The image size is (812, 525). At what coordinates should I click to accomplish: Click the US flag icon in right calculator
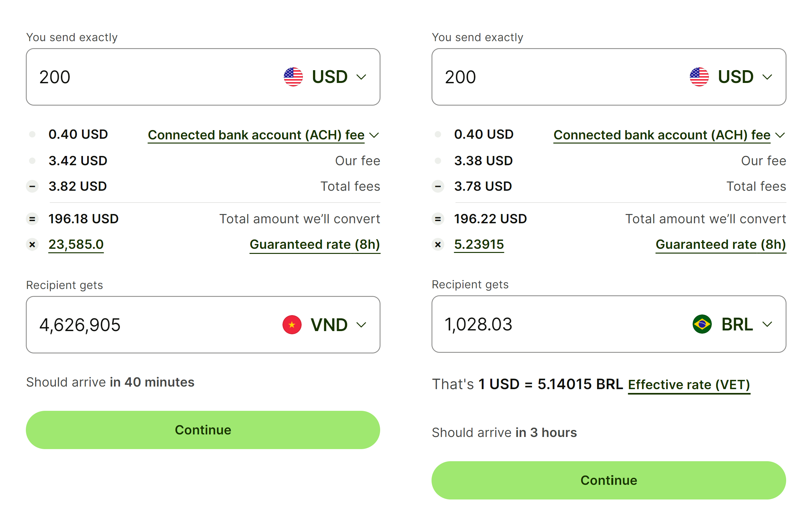[699, 77]
